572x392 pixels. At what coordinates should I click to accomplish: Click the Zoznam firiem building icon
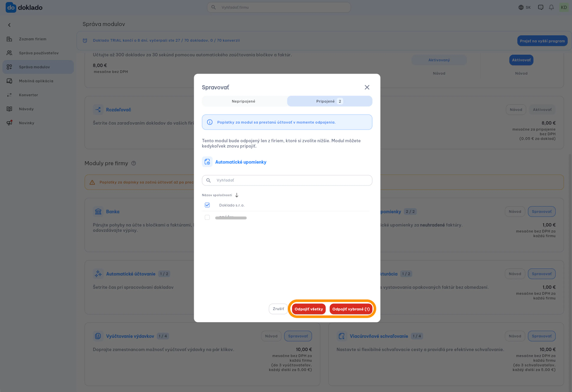point(9,39)
